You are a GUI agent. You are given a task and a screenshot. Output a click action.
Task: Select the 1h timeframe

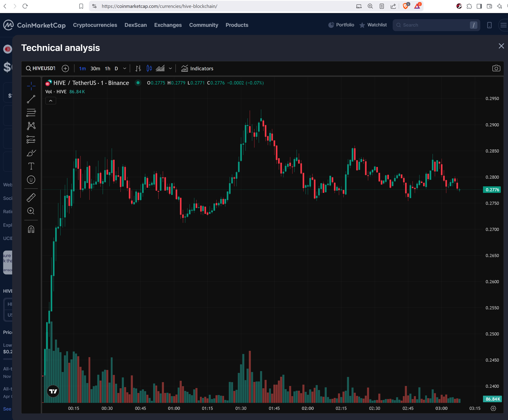107,69
